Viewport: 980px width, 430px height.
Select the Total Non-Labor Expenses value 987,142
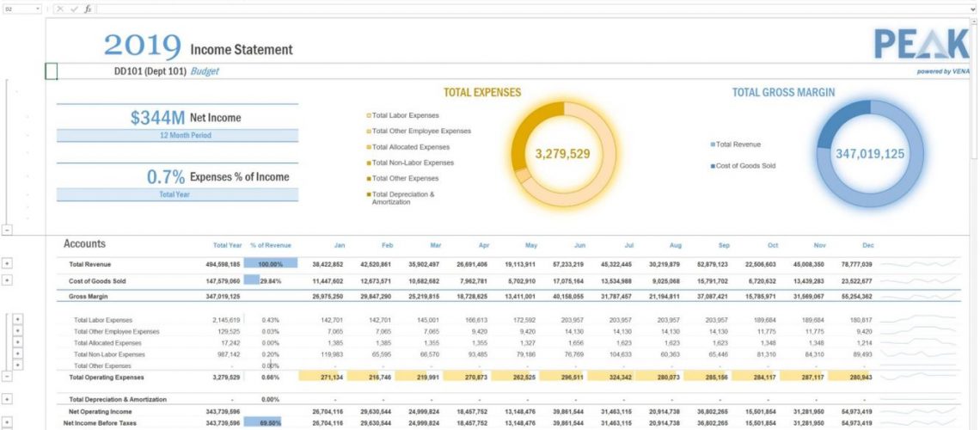click(228, 354)
